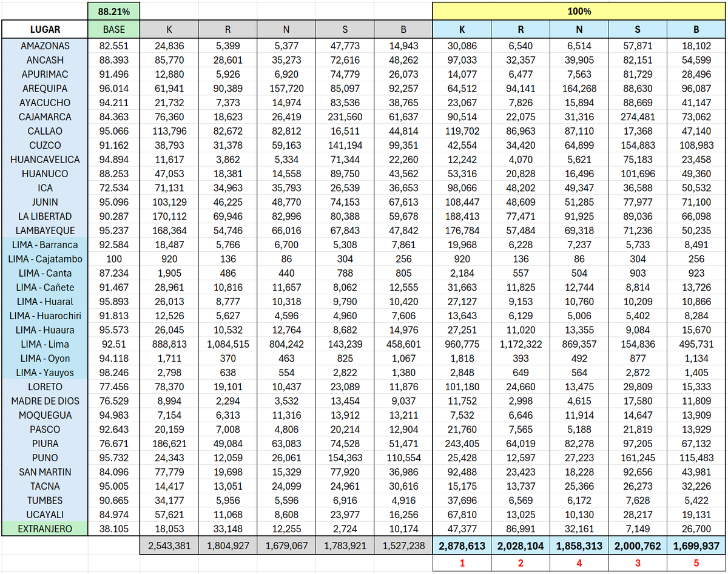Select the LIMA - Lima value 1,084,515
728x574 pixels.
pos(228,344)
